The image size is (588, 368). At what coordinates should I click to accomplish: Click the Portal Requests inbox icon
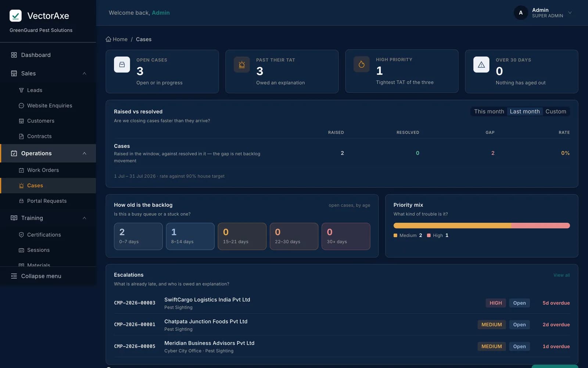[x=21, y=201]
